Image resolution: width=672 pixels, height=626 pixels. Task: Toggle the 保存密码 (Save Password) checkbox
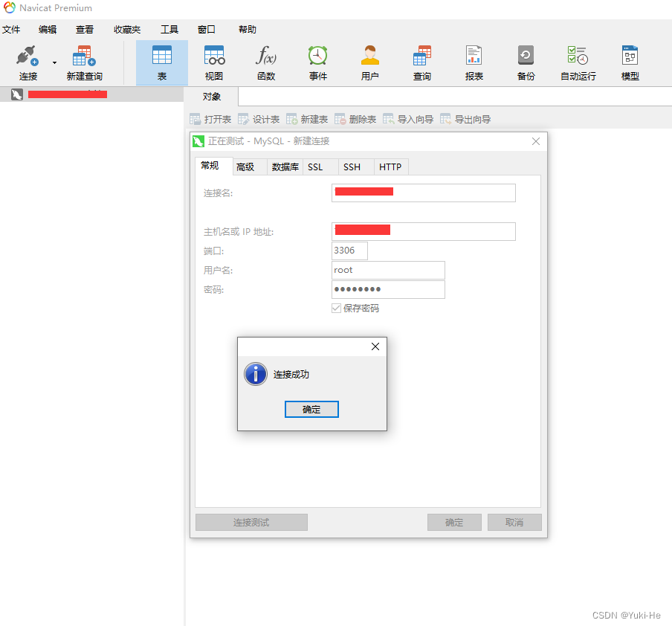[x=337, y=309]
